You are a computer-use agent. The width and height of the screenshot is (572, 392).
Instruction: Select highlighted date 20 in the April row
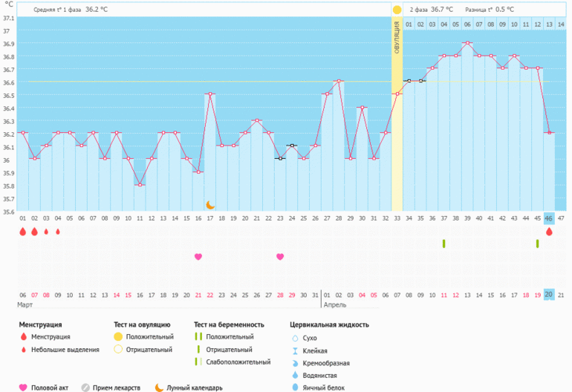tap(549, 294)
